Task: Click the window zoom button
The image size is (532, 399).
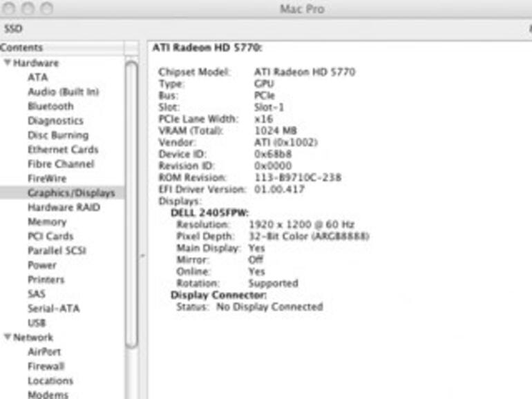Action: point(46,8)
